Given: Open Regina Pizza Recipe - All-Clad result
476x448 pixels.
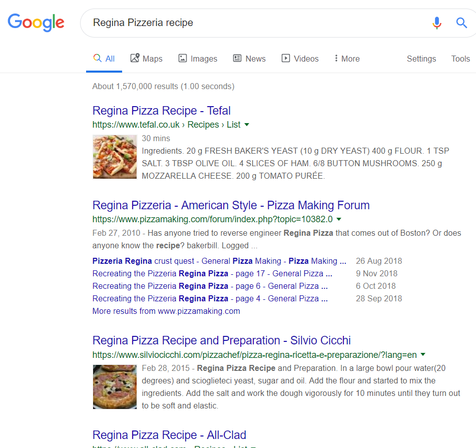Looking at the screenshot, I should click(169, 435).
